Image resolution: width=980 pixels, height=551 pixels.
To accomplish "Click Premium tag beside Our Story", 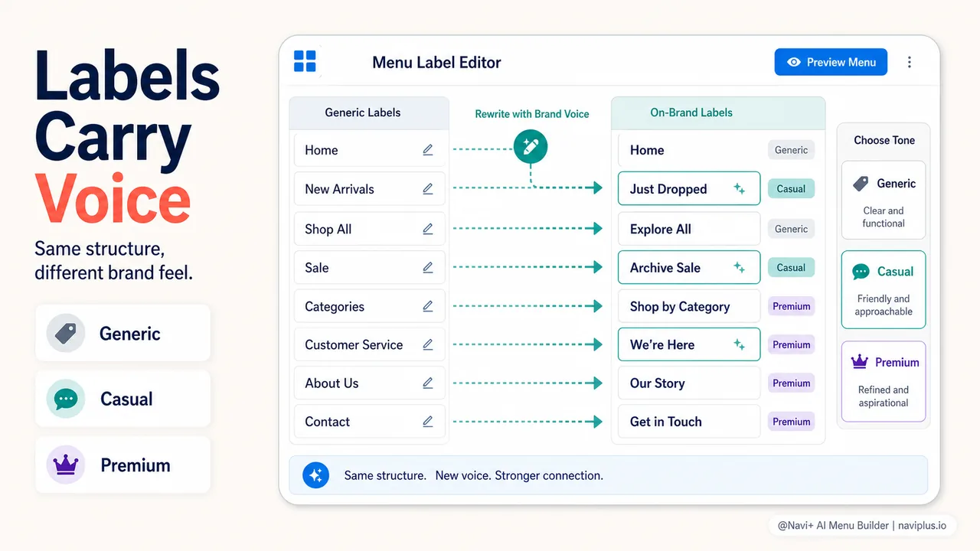I will click(791, 383).
